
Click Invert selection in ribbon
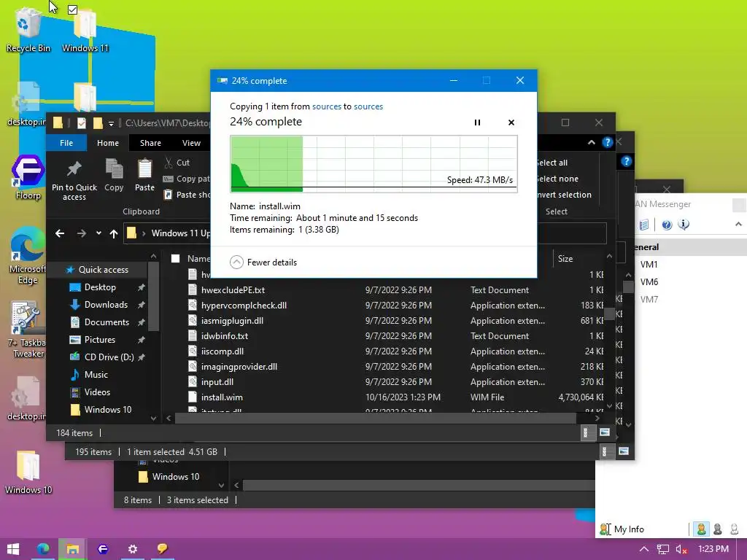coord(564,195)
